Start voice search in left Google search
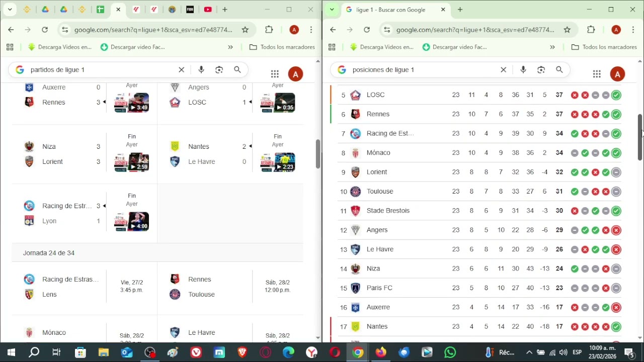Image resolution: width=644 pixels, height=362 pixels. [x=201, y=70]
